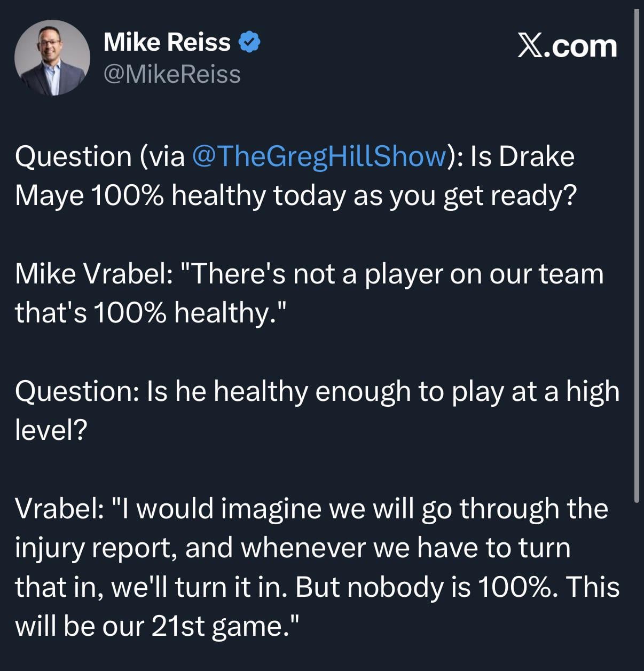Click the phrase "healthy today"

[x=260, y=195]
